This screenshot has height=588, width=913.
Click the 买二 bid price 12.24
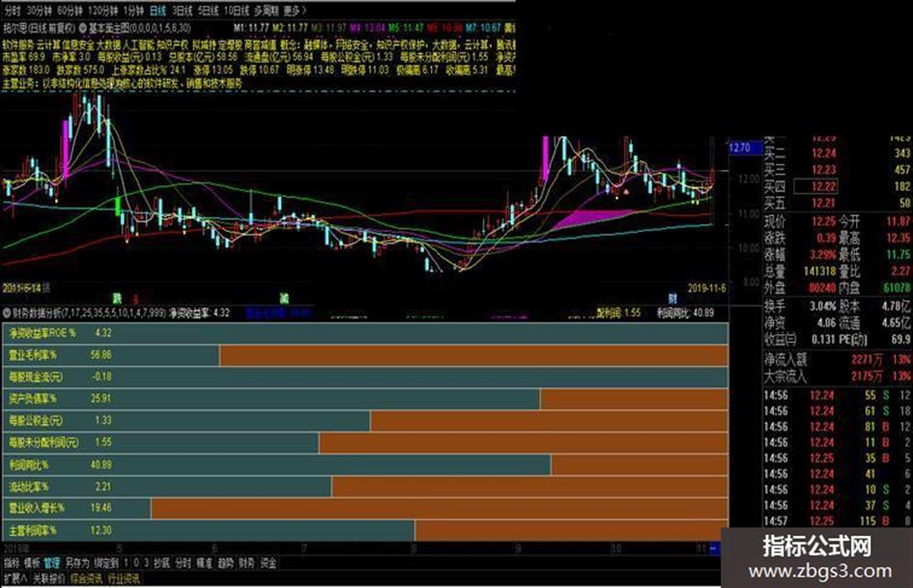[823, 154]
